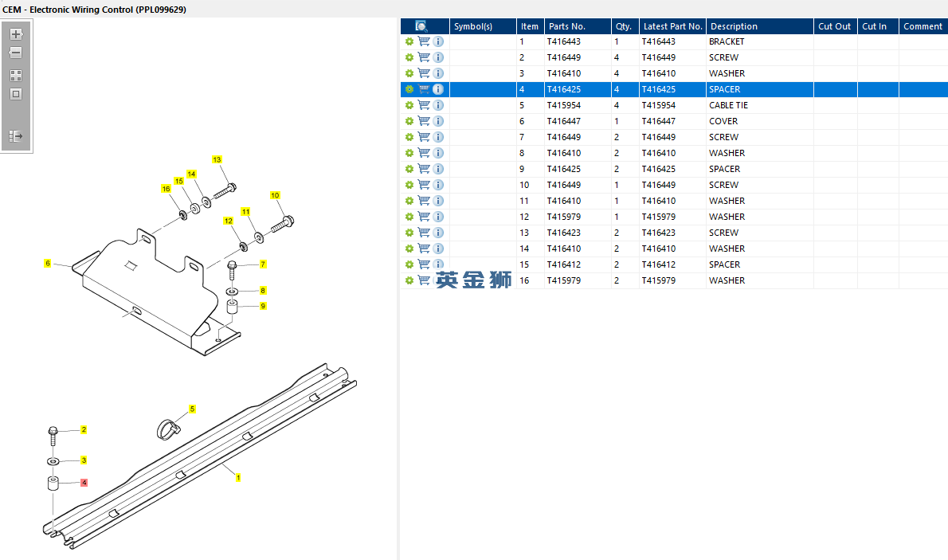
Task: Select callout 12 washer in diagram
Action: tap(229, 221)
